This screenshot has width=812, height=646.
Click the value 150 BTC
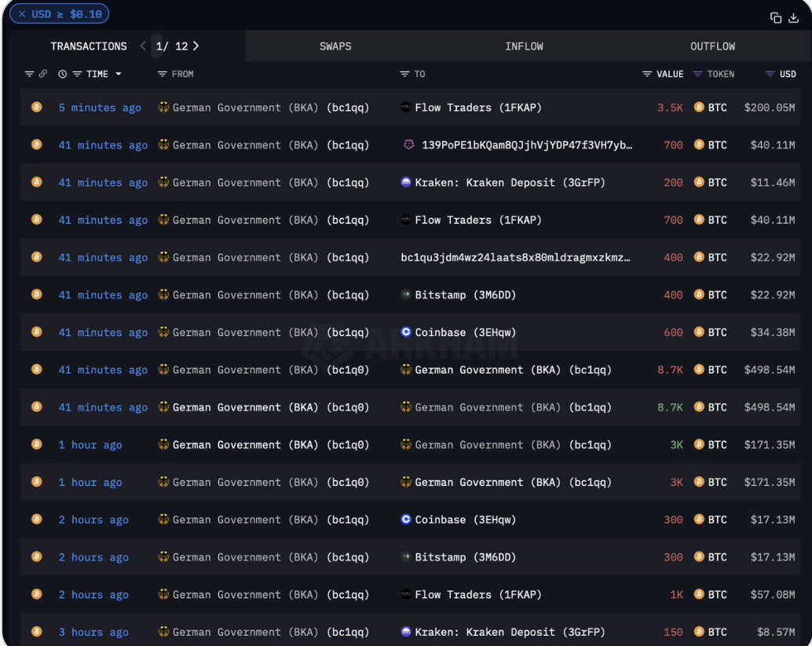tap(673, 632)
